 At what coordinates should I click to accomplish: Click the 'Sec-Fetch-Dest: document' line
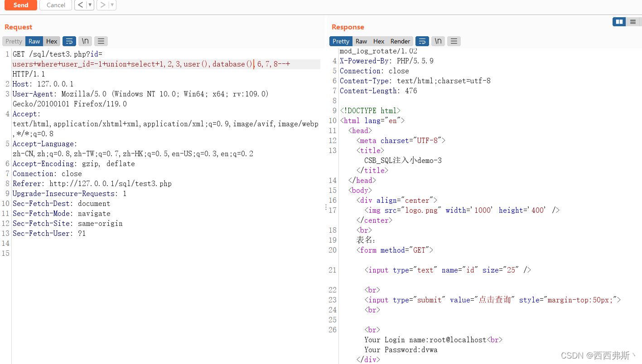[x=61, y=204]
